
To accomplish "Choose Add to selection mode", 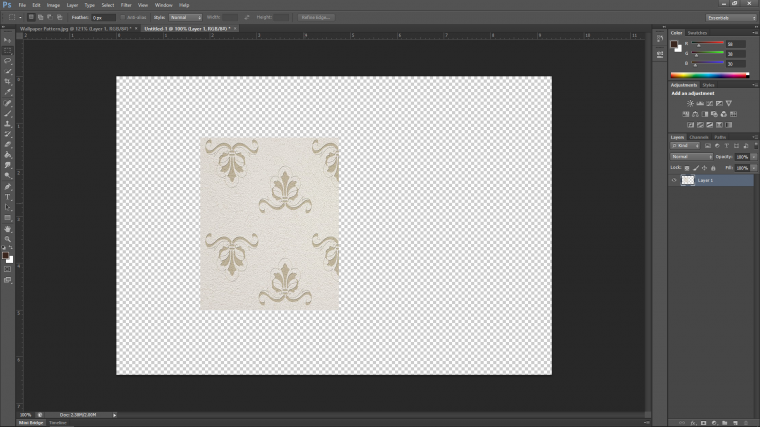I will (x=40, y=17).
